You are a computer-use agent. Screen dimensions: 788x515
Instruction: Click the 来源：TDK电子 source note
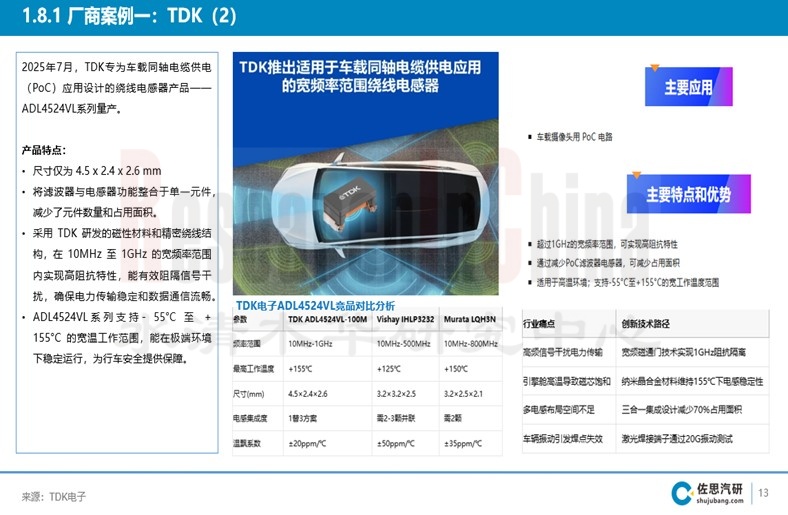(x=54, y=496)
